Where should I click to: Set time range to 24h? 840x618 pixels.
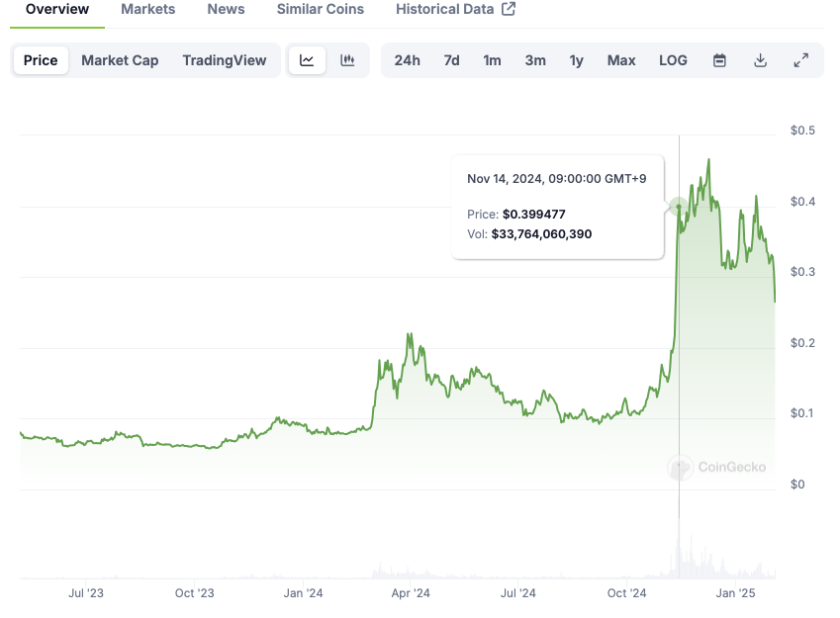[407, 60]
